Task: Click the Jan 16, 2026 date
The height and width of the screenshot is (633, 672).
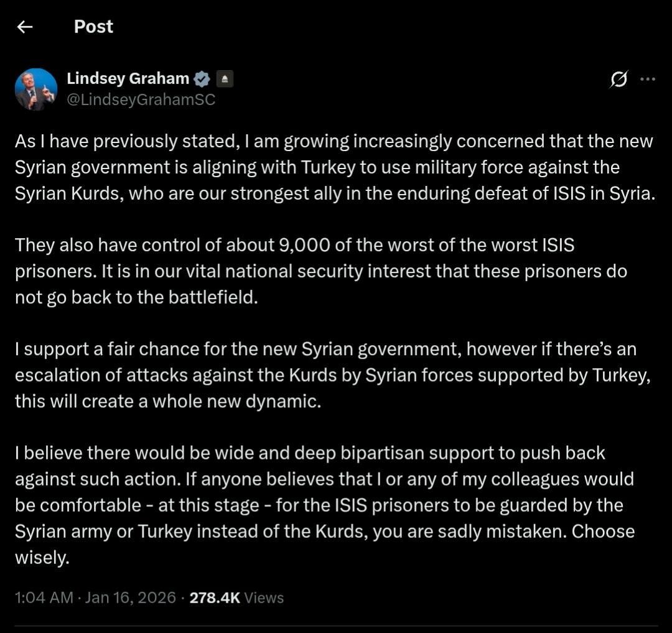Action: coord(131,598)
